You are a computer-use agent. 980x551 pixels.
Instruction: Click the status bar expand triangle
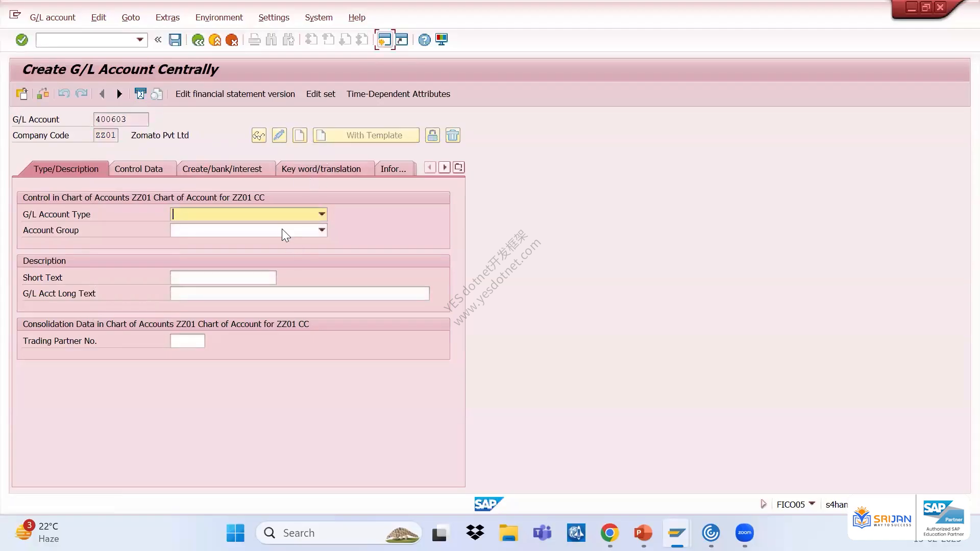pos(763,504)
